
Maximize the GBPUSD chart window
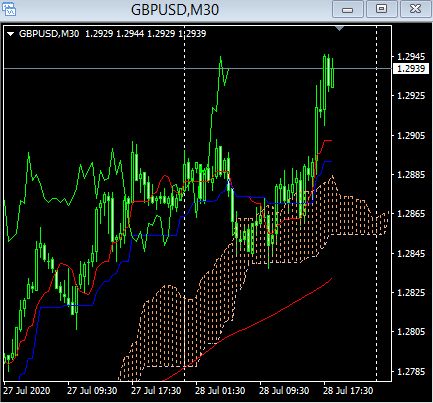point(382,9)
